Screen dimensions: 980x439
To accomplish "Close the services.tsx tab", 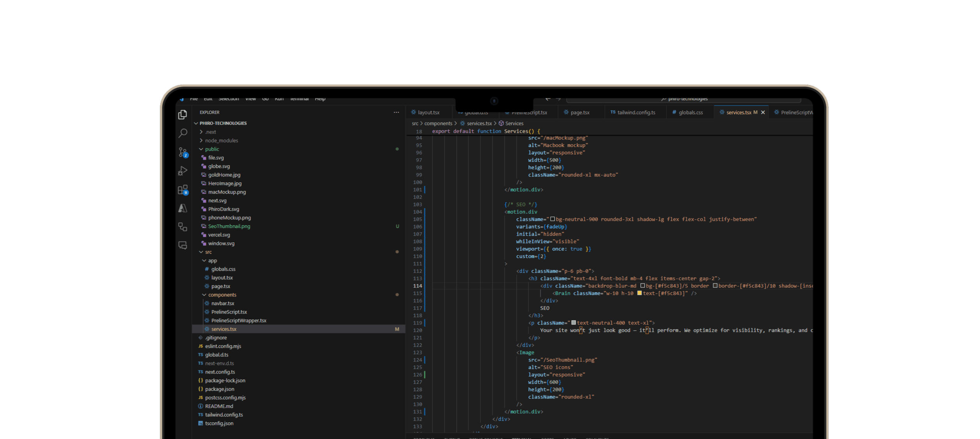I will [x=763, y=113].
